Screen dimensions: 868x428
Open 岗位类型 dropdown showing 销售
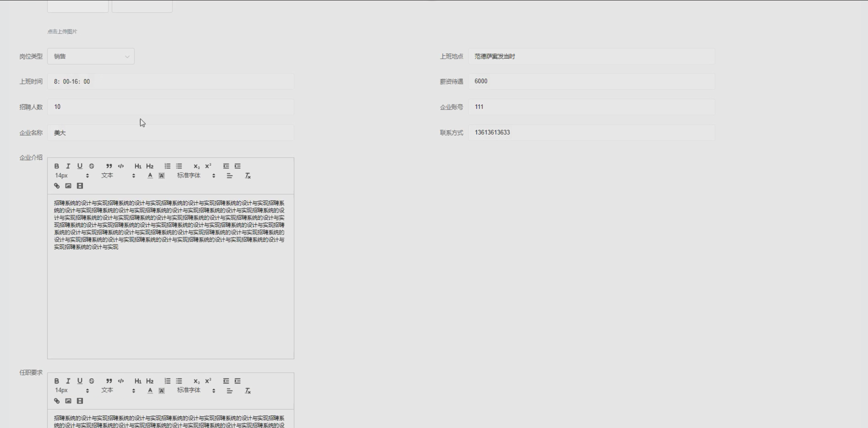pyautogui.click(x=91, y=57)
